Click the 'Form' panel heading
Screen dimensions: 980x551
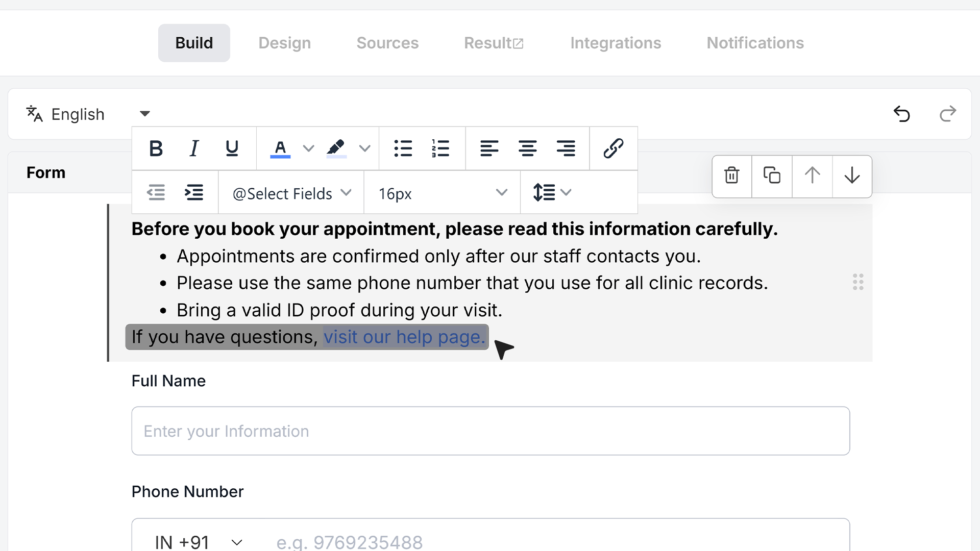pos(46,172)
